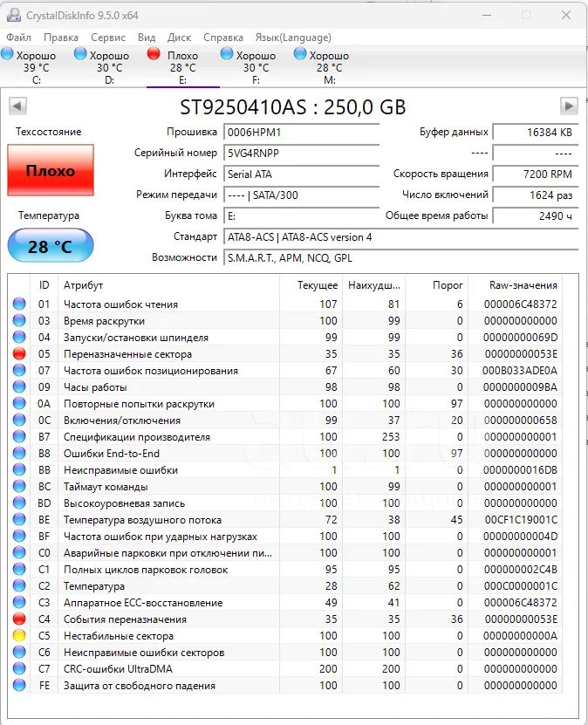Select the Высокоуровневая запись row
This screenshot has height=725, width=588.
click(285, 503)
